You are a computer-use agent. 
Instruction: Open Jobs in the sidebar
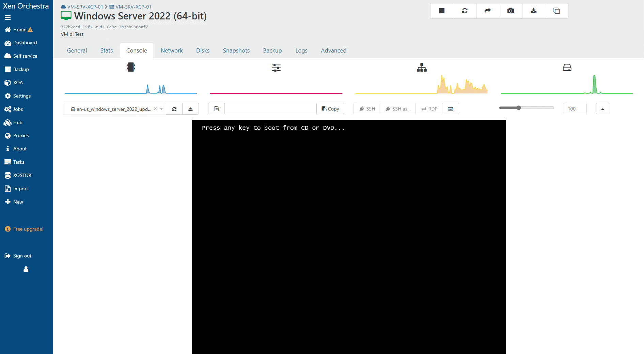click(14, 109)
